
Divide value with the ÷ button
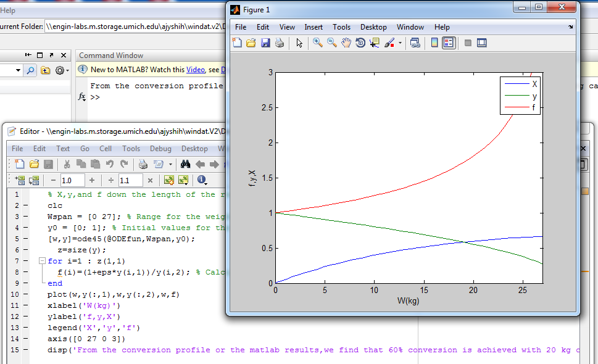111,180
